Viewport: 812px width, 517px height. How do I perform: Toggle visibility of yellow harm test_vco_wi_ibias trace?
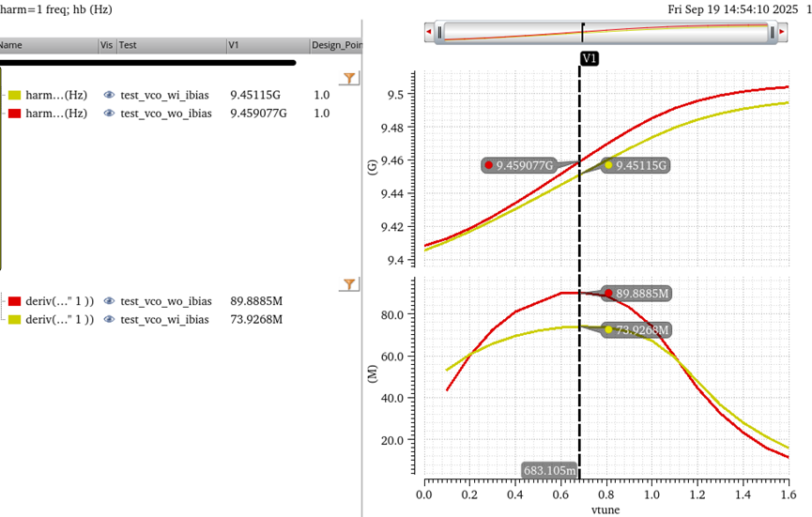coord(109,95)
